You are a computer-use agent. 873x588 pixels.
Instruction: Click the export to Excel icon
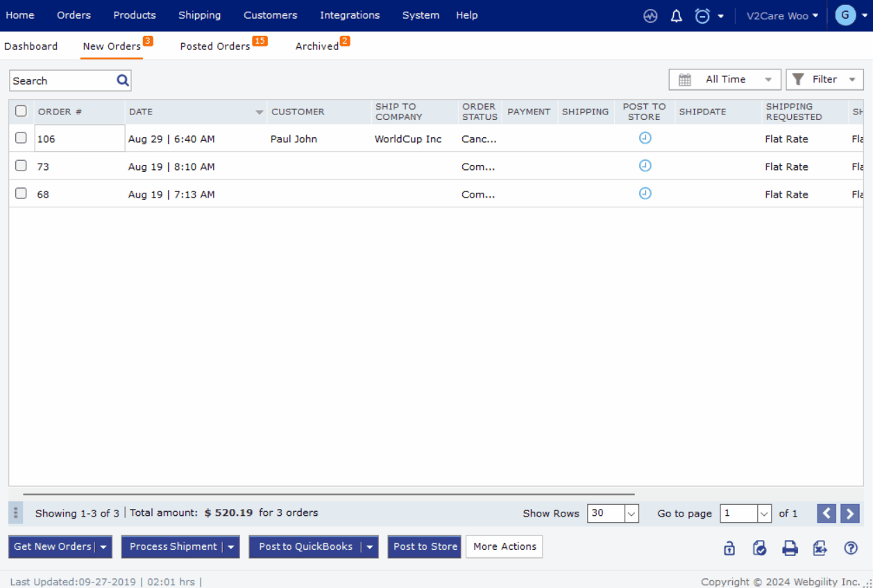point(820,548)
